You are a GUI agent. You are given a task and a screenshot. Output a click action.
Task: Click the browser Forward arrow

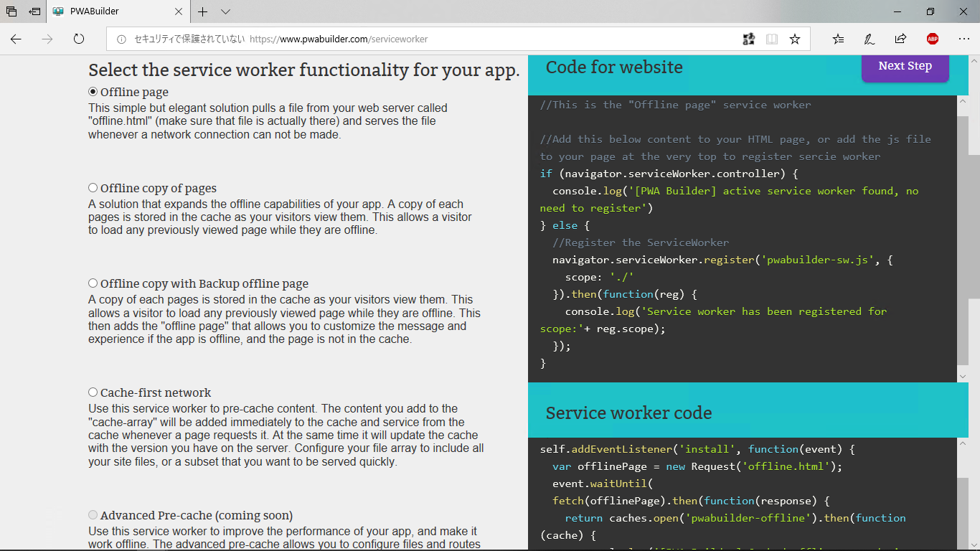(47, 39)
